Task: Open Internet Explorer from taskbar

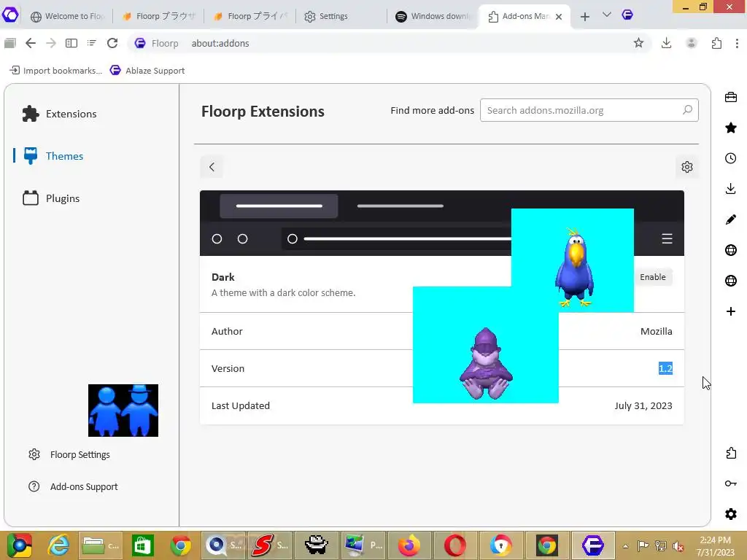Action: click(59, 545)
